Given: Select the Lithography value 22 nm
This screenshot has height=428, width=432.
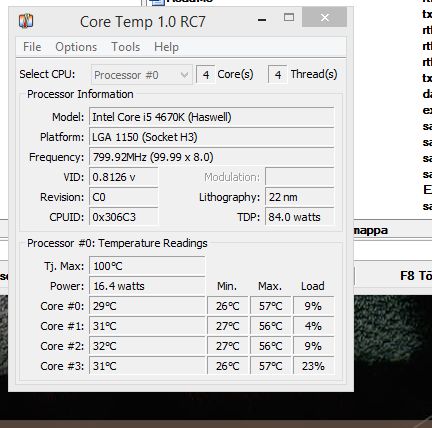Looking at the screenshot, I should pos(300,197).
